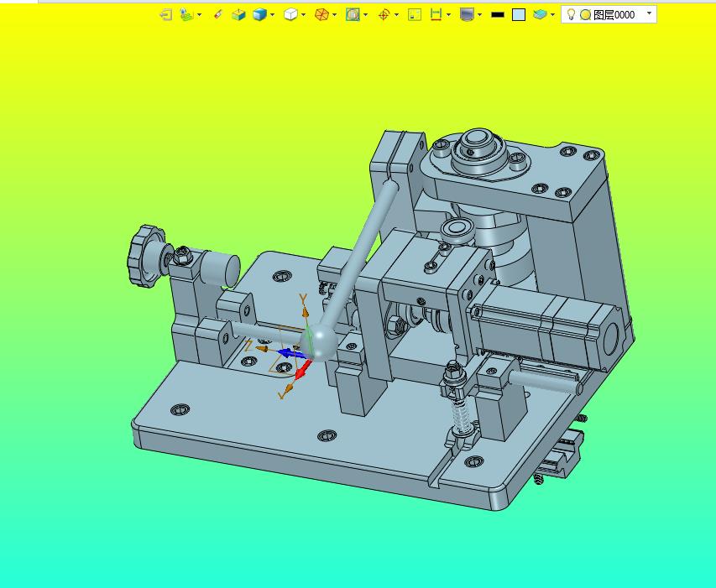Click the black line color swatch
Screen dimensions: 716x588
[497, 15]
